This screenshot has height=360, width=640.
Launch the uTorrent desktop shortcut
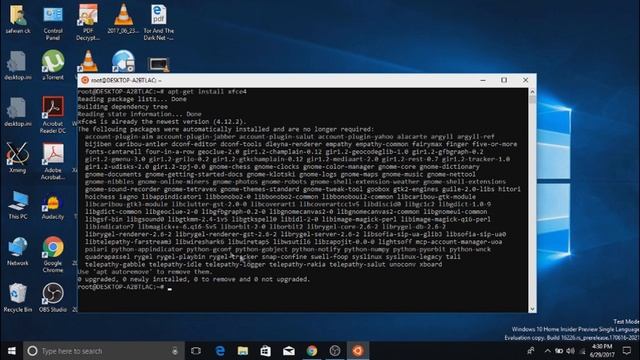pyautogui.click(x=53, y=64)
